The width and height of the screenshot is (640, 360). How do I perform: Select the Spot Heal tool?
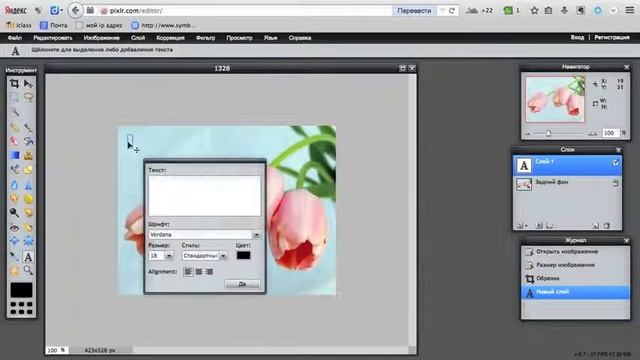tap(28, 228)
